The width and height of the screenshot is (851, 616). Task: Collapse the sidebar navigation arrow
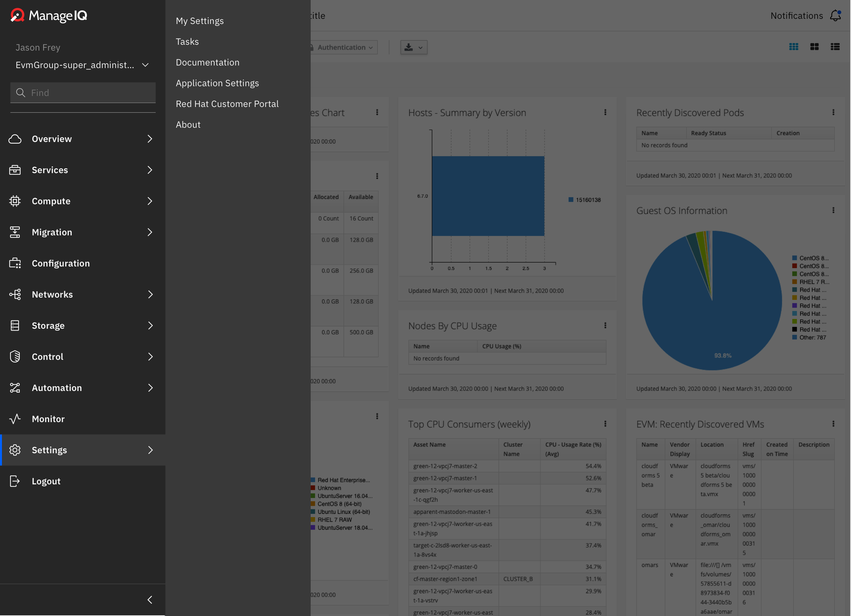pos(150,600)
